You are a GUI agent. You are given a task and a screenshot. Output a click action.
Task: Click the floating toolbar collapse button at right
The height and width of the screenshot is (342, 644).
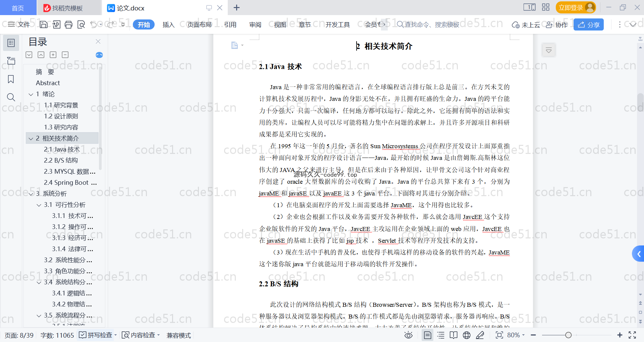tap(549, 50)
